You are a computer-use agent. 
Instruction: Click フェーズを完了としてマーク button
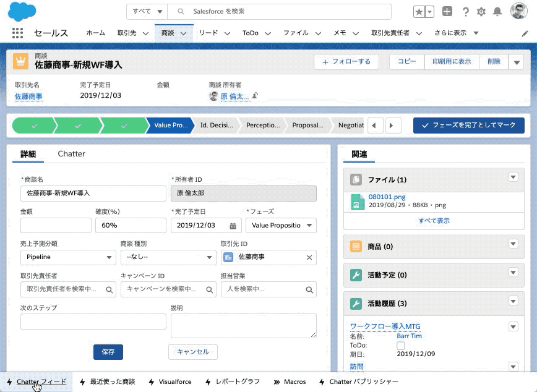click(468, 126)
